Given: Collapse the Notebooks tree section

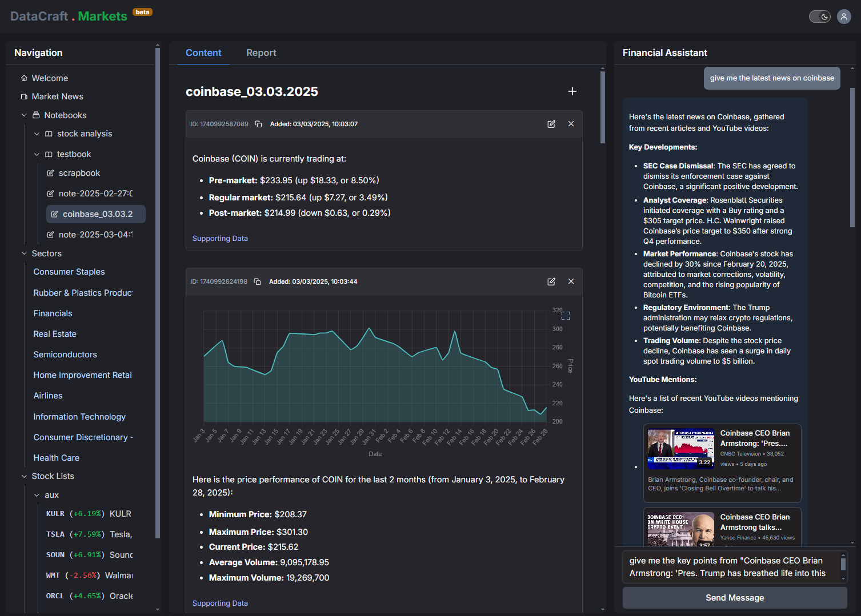Looking at the screenshot, I should [24, 115].
